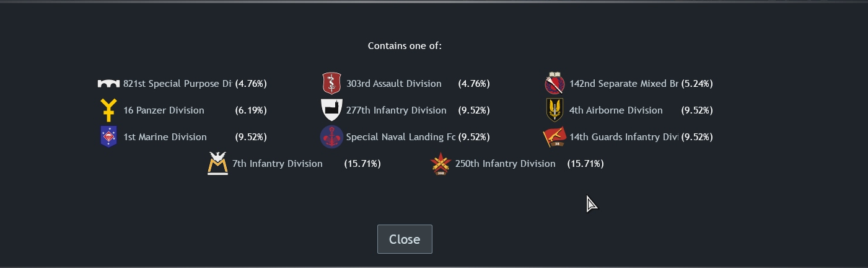This screenshot has height=268, width=868.
Task: Click the 4th Airborne Division name
Action: pos(616,110)
